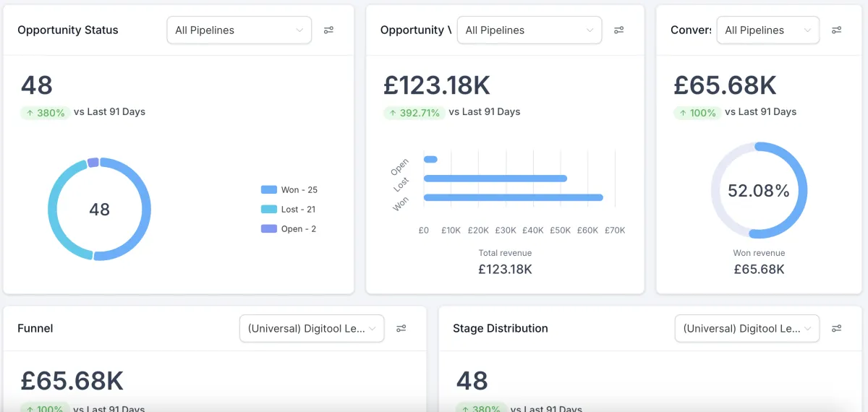This screenshot has height=412, width=868.
Task: Toggle the Lost - 21 legend entry
Action: pyautogui.click(x=289, y=210)
